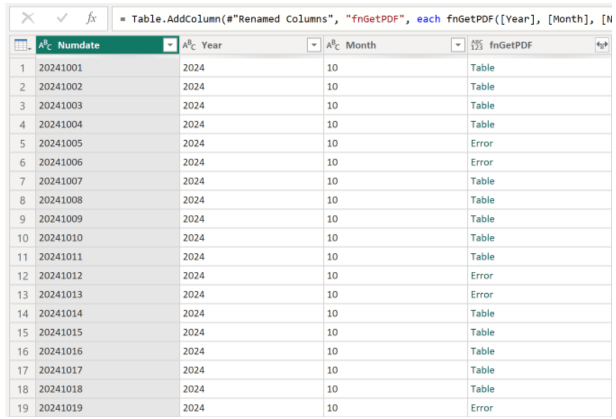Click the Numdate column data type icon

pyautogui.click(x=45, y=46)
